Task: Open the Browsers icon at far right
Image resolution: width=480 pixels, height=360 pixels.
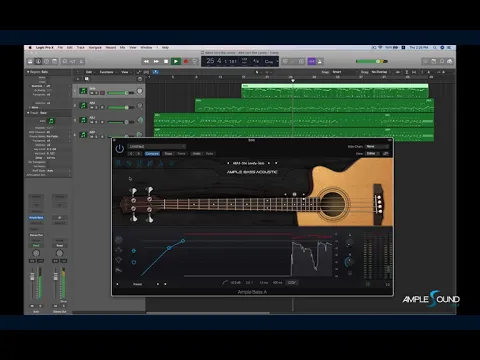Action: (450, 61)
